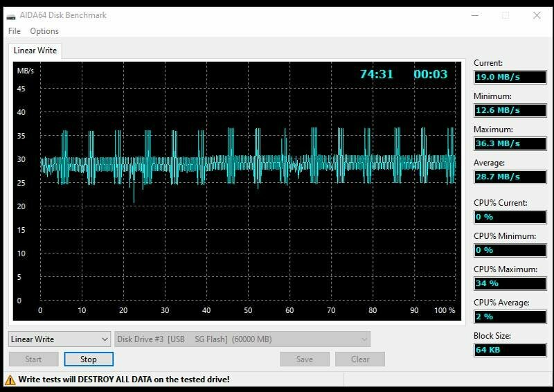Click the Average speed value 28.7 MB/s
This screenshot has height=392, width=554.
tap(510, 177)
